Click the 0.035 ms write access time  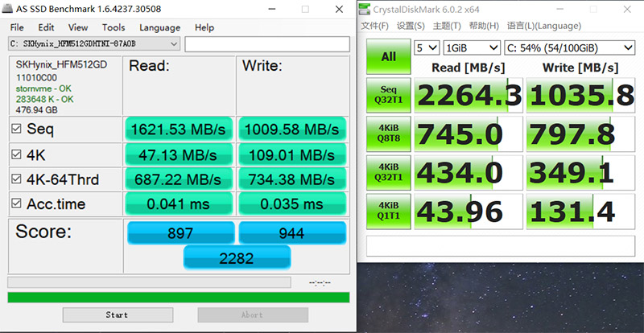292,203
